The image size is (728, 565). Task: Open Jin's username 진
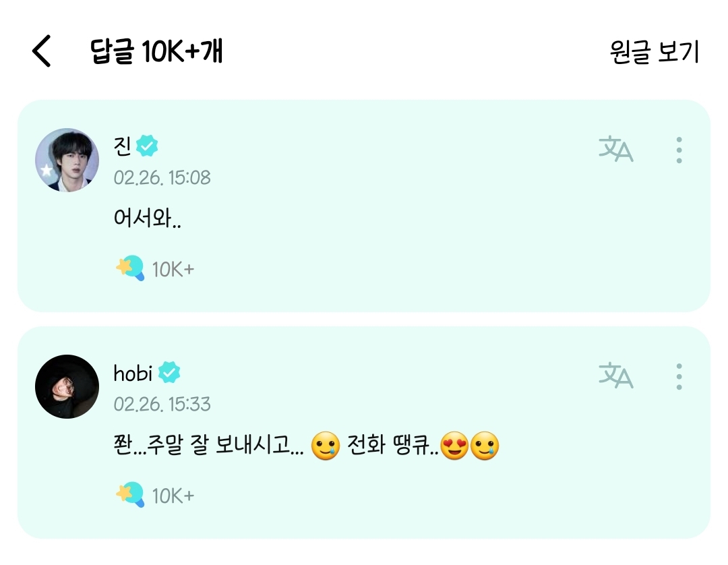point(121,145)
